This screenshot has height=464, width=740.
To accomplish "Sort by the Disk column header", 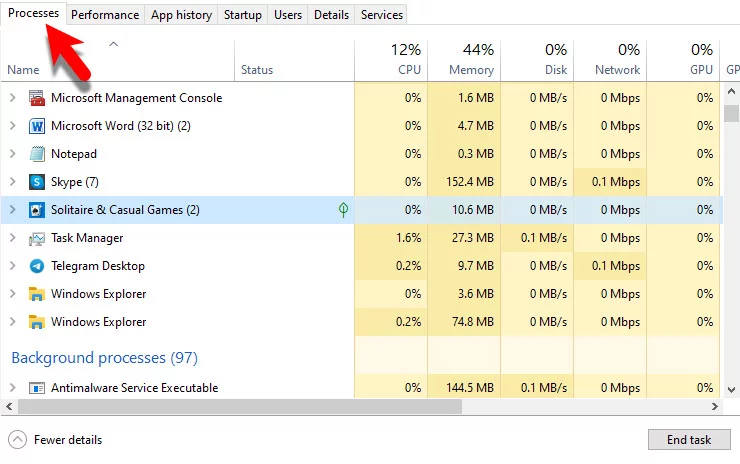I will [537, 60].
